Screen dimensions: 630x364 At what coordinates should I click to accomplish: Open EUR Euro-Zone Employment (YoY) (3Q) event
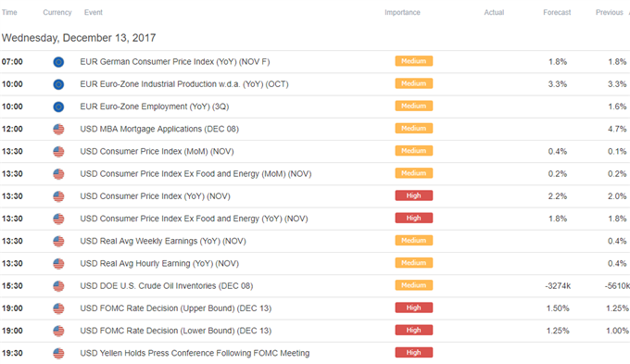(155, 107)
